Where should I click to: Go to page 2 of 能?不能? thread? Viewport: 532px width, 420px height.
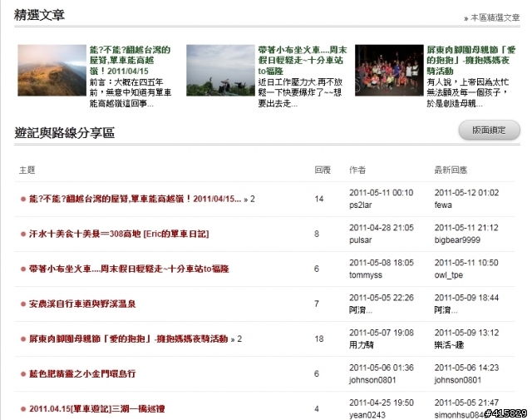coord(253,199)
